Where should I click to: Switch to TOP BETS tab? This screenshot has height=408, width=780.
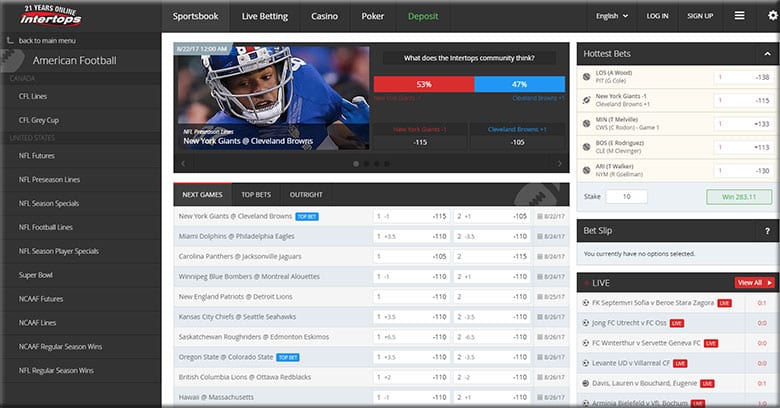point(256,195)
